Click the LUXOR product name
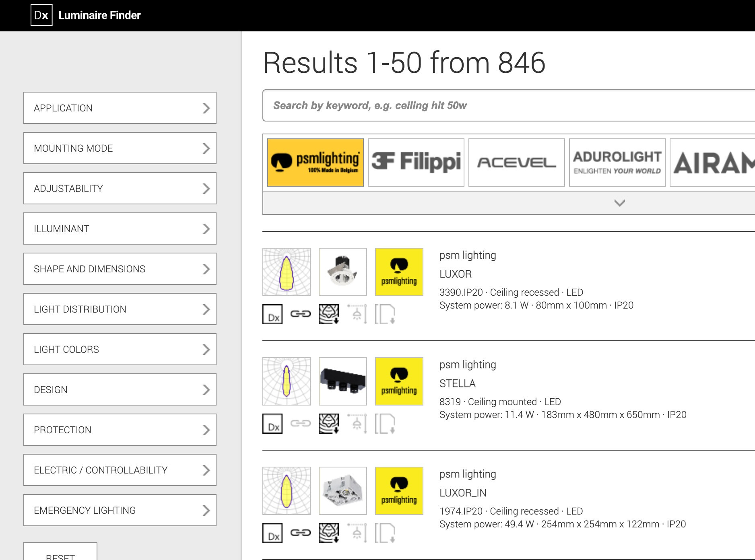Image resolution: width=755 pixels, height=560 pixels. pyautogui.click(x=456, y=274)
